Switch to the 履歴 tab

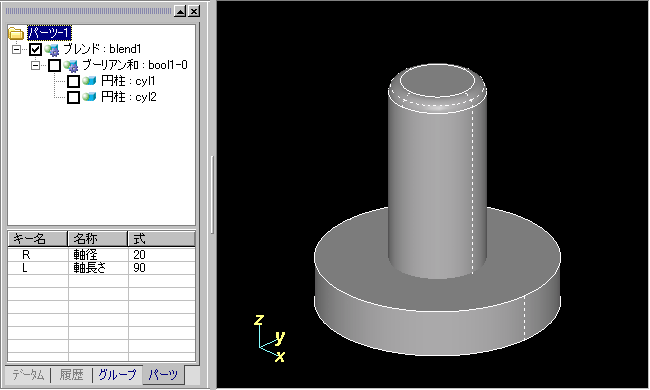point(71,375)
